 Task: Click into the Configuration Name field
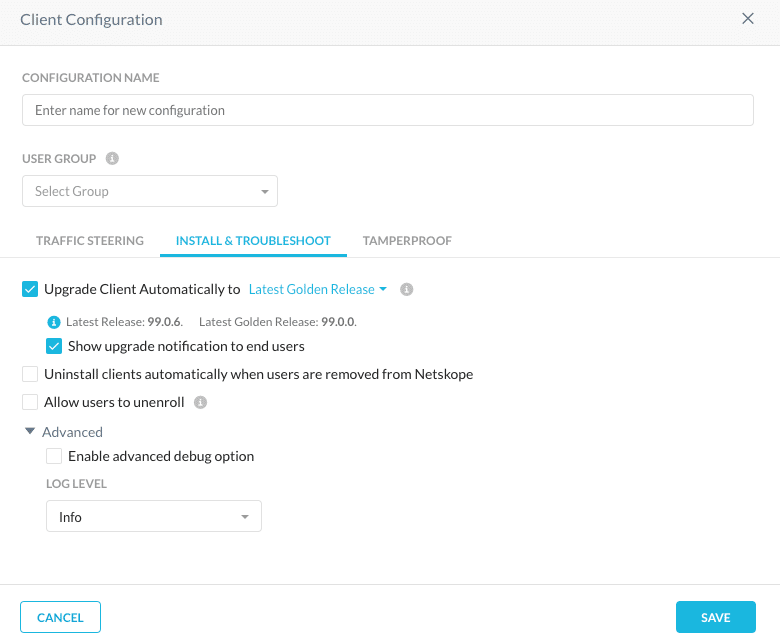tap(388, 110)
